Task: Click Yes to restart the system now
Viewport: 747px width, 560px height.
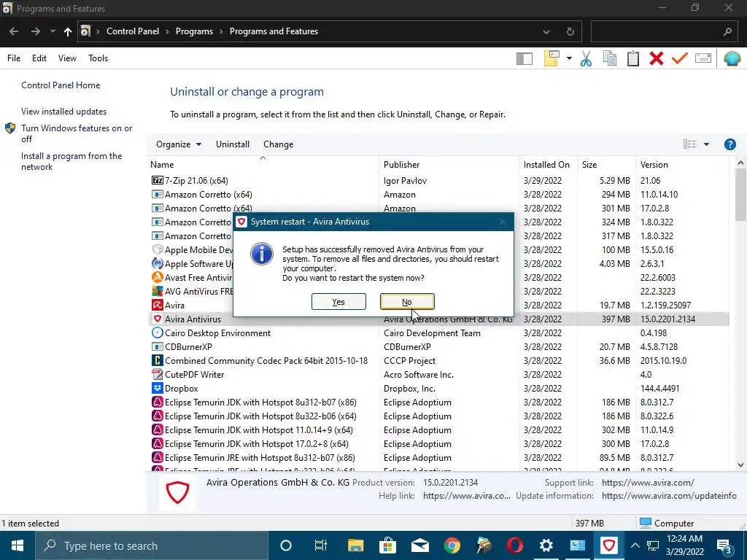Action: [338, 301]
